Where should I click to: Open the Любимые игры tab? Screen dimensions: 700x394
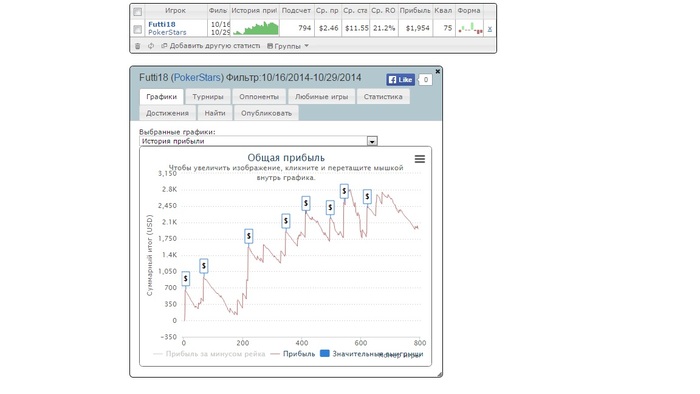click(x=321, y=96)
